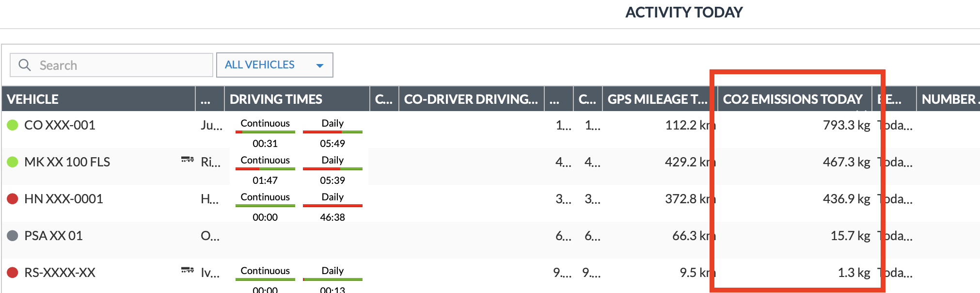980x293 pixels.
Task: Click the 372.8 km mileage value
Action: (x=690, y=199)
